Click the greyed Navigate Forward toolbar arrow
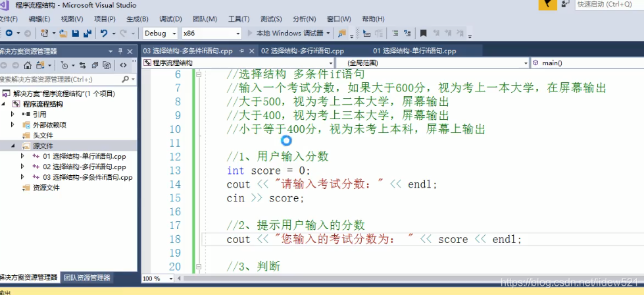The width and height of the screenshot is (644, 295). [x=27, y=34]
